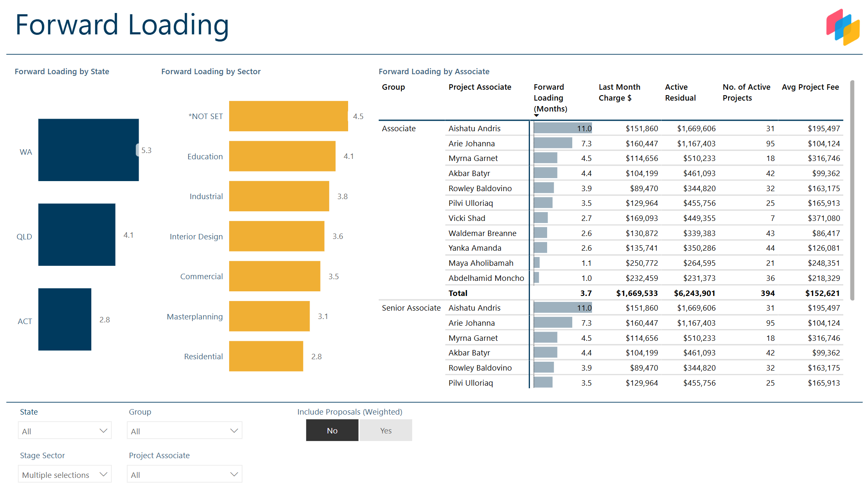Select the Education sector bar
868x485 pixels.
pos(282,156)
